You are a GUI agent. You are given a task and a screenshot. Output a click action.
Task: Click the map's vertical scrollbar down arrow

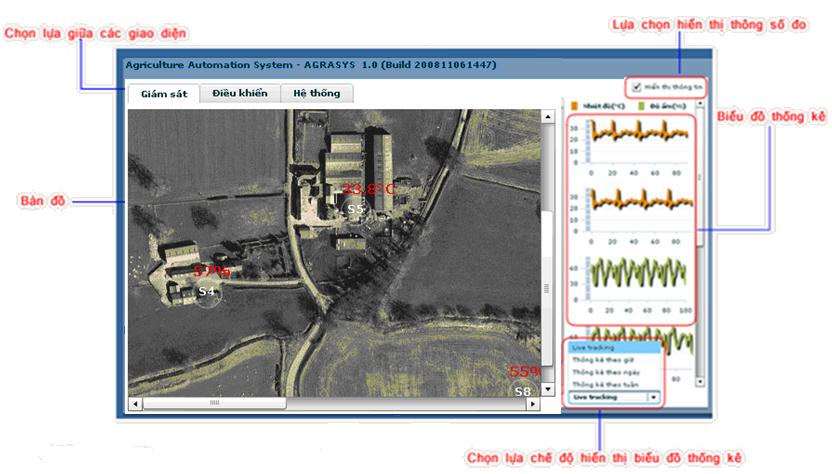(x=547, y=388)
